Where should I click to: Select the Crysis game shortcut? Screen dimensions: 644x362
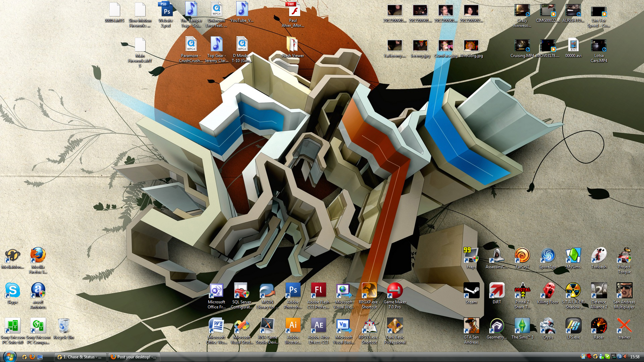[548, 326]
